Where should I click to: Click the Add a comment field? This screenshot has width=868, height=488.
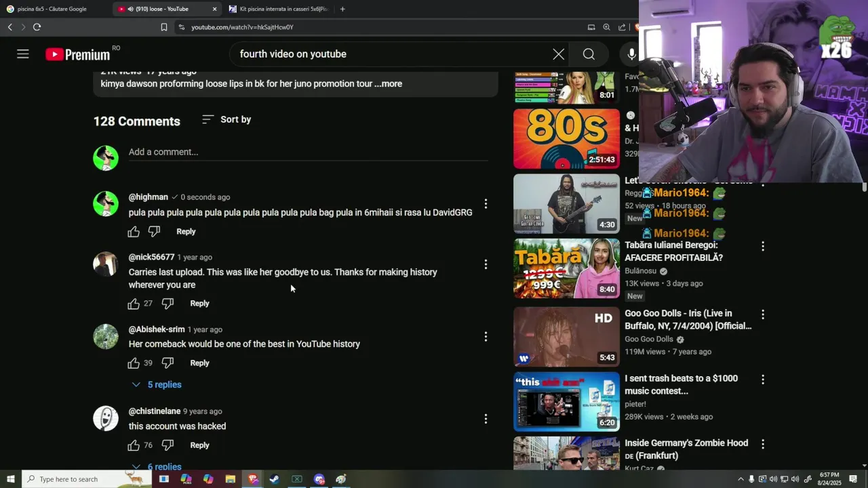(x=308, y=152)
